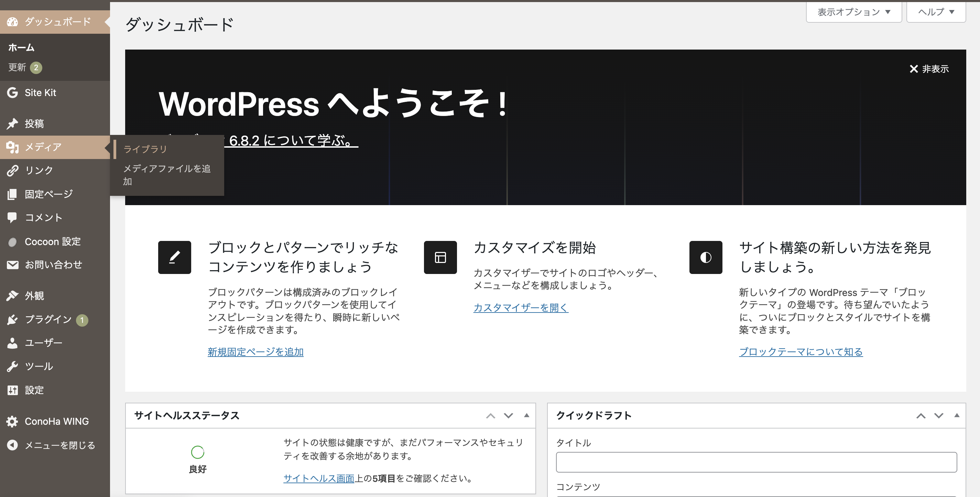
Task: Click the media icon beside メディア
Action: [x=12, y=147]
